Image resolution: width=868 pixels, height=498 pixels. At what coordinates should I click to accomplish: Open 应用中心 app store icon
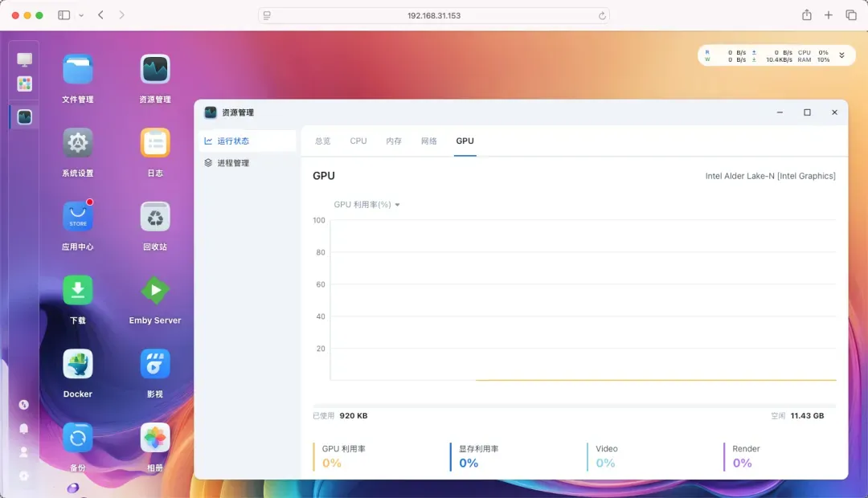(x=78, y=217)
